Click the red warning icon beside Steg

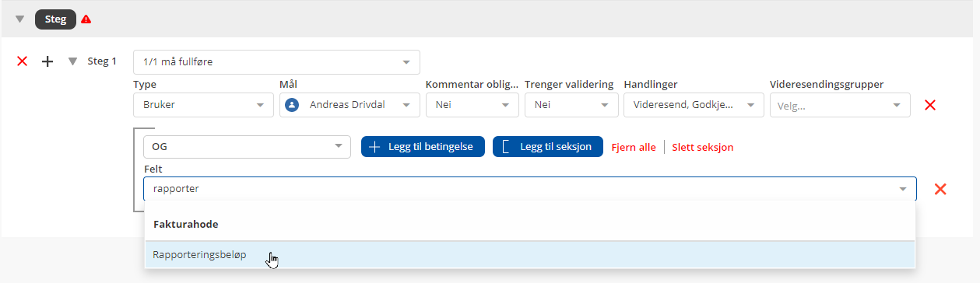click(86, 19)
